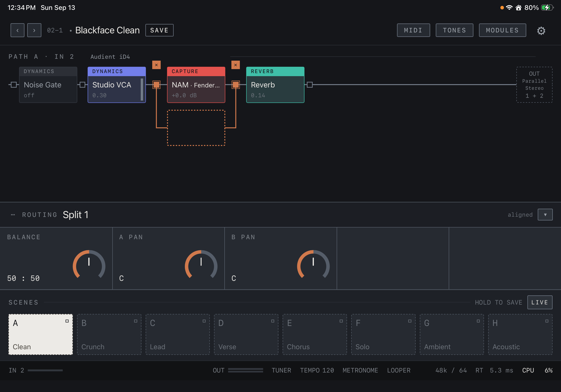The height and width of the screenshot is (392, 561).
Task: Switch to the Ambient scene G
Action: click(452, 334)
